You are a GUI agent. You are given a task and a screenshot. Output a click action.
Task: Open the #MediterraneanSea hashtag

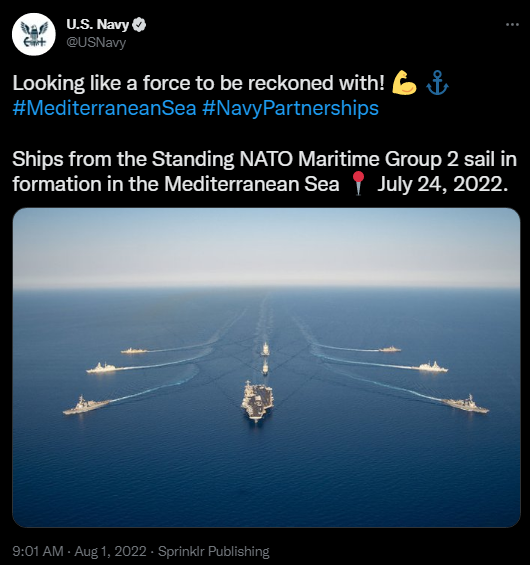(x=104, y=108)
